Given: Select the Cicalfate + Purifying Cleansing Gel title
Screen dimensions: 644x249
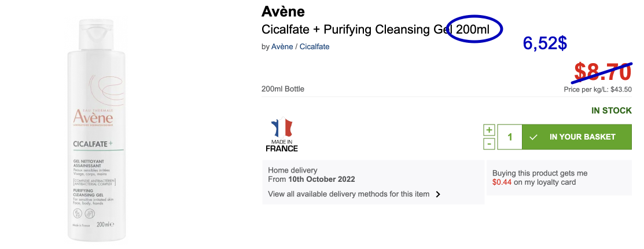Looking at the screenshot, I should (376, 29).
